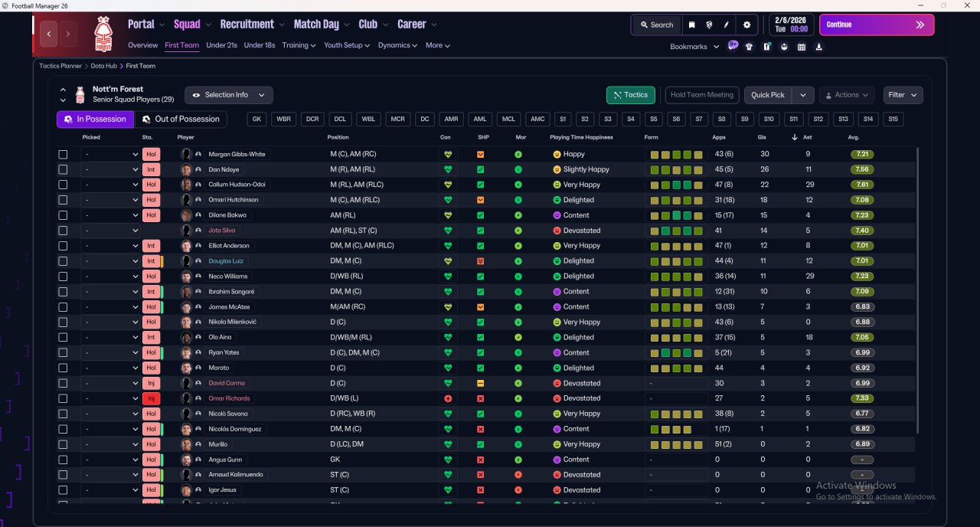Select the checkbox for Jota Silva
The image size is (980, 527).
pyautogui.click(x=63, y=231)
